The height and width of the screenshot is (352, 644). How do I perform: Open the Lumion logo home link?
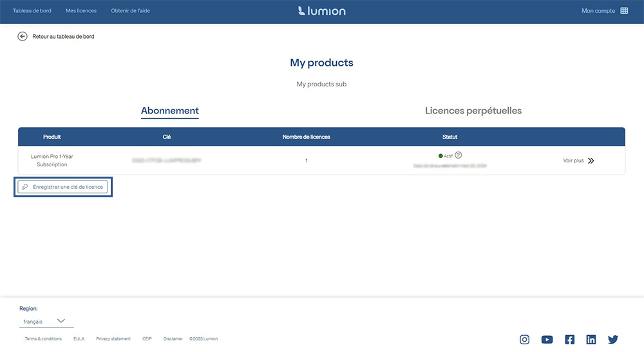coord(321,11)
